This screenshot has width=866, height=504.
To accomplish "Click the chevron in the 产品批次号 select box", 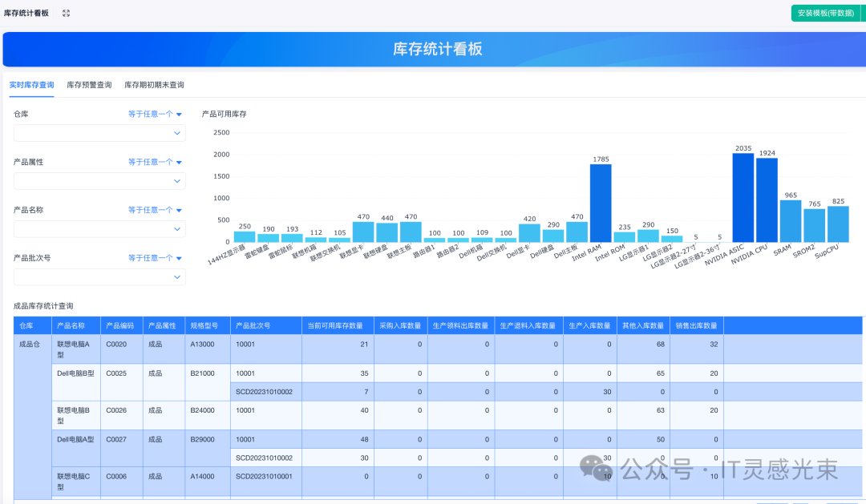I will [x=177, y=277].
